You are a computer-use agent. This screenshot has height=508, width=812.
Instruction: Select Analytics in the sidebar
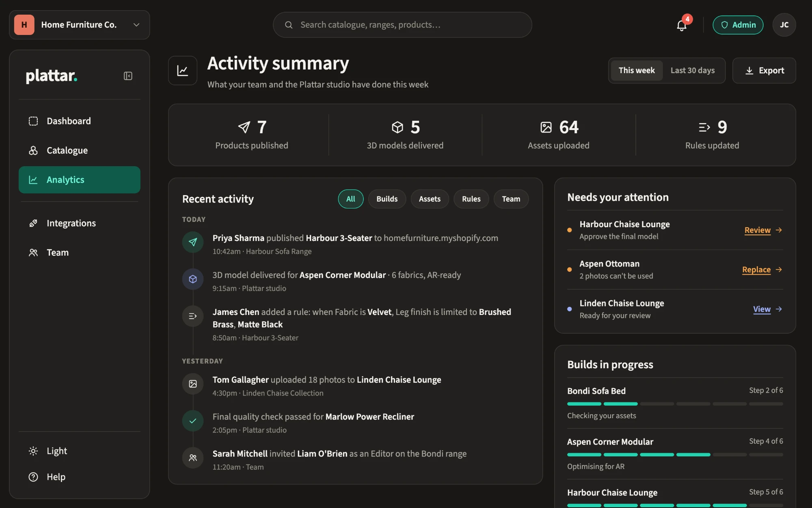point(80,180)
